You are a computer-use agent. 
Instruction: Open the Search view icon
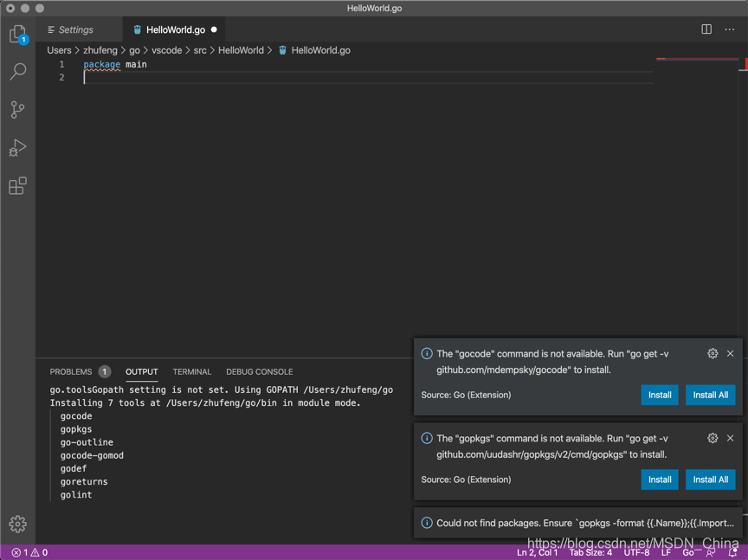(x=18, y=72)
